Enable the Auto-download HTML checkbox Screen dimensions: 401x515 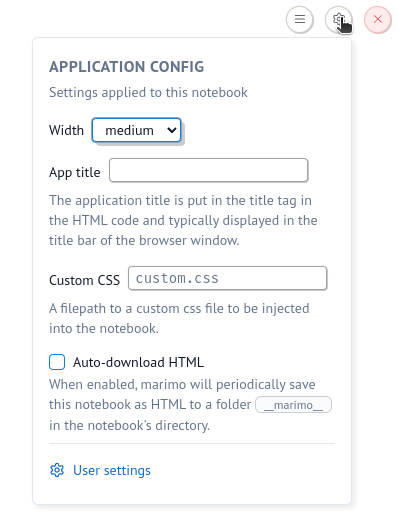pyautogui.click(x=57, y=362)
